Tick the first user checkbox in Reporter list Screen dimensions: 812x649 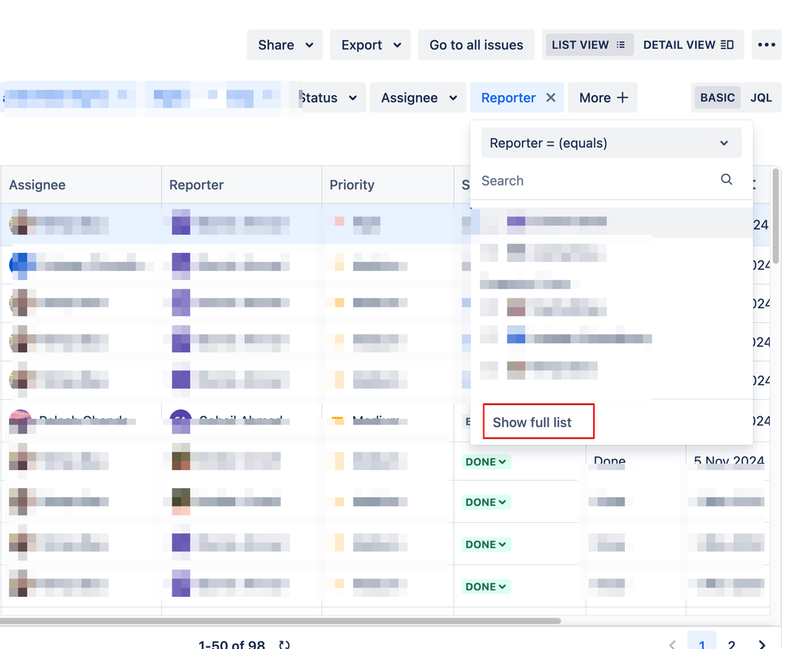coord(488,221)
